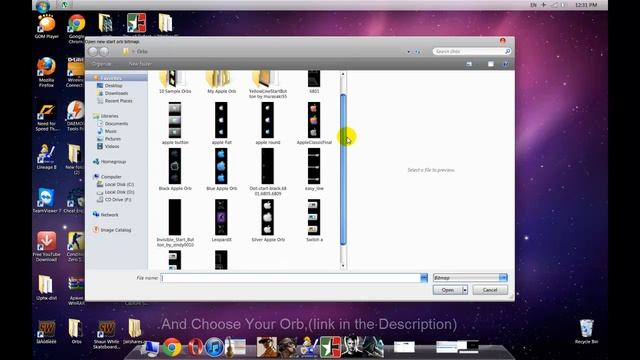Viewport: 640px width, 360px height.
Task: Select the apple flat orb file
Action: (x=221, y=120)
